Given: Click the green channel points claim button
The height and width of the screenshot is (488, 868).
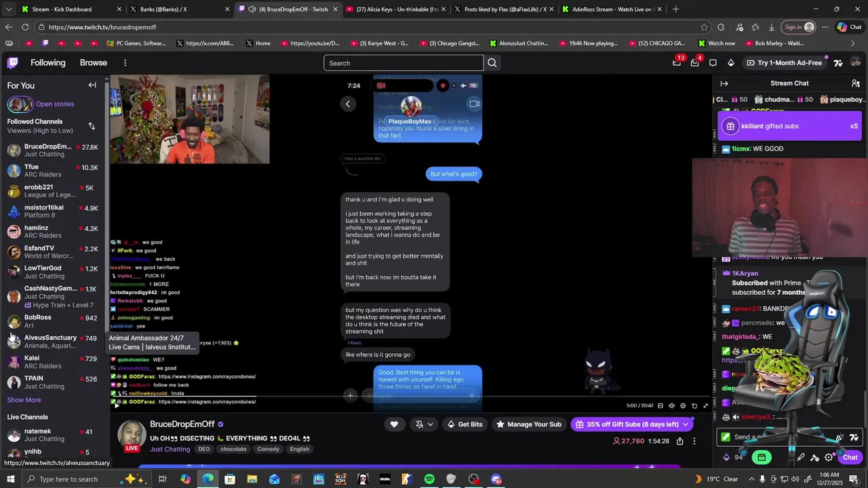Looking at the screenshot, I should 762,457.
